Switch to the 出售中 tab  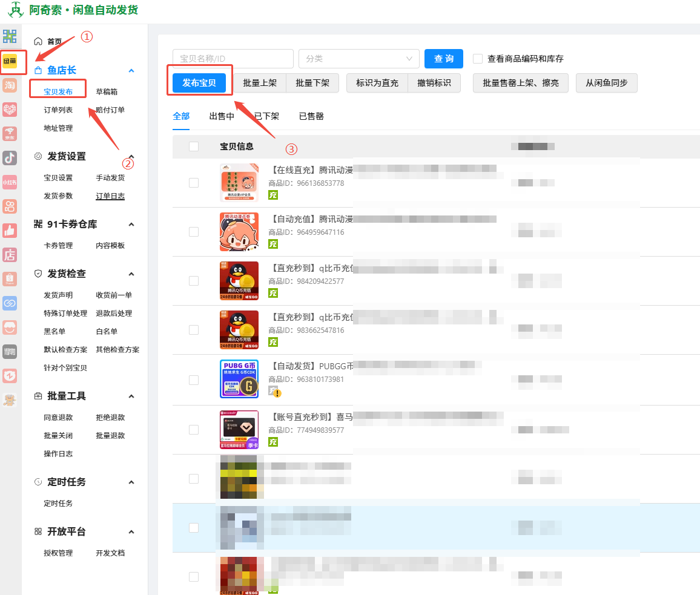(x=223, y=116)
